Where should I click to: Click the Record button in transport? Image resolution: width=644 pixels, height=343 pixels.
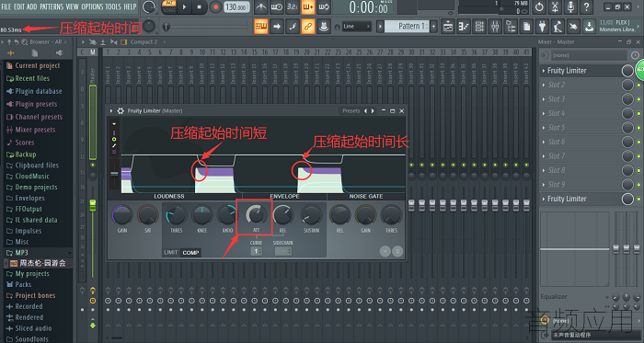click(x=215, y=7)
